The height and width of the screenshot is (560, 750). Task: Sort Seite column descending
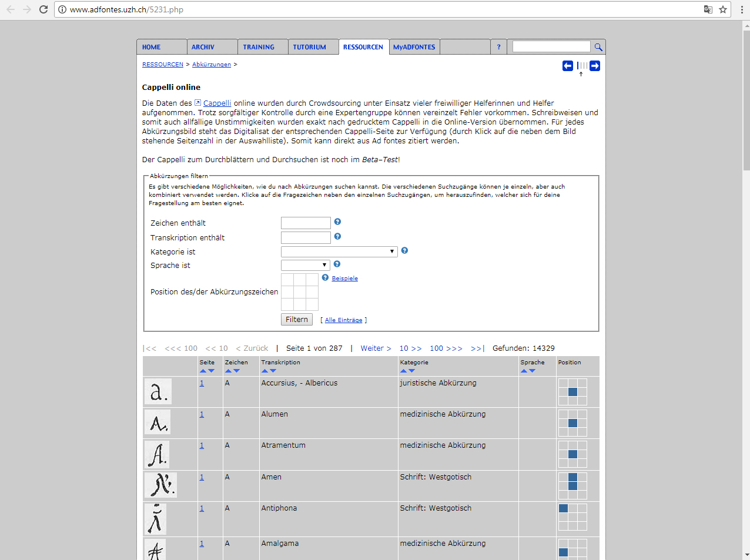click(x=211, y=371)
